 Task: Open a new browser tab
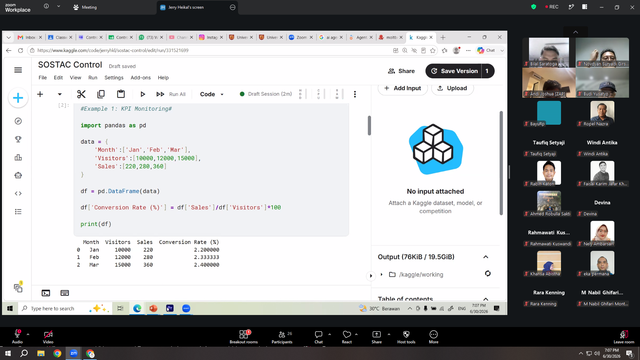[x=442, y=37]
